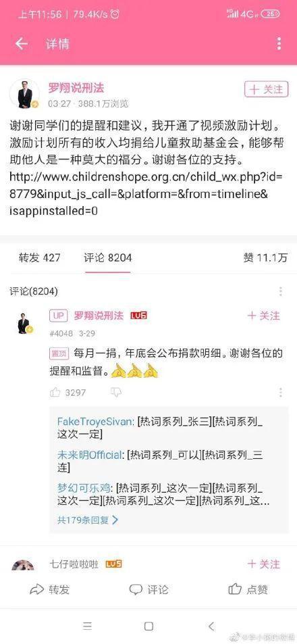Open the three-dot menu in pink header

[x=279, y=43]
